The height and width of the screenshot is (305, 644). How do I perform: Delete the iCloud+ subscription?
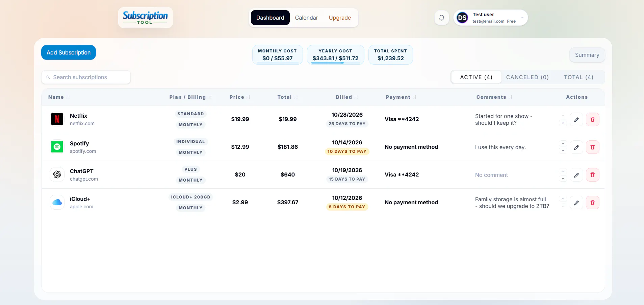tap(592, 203)
